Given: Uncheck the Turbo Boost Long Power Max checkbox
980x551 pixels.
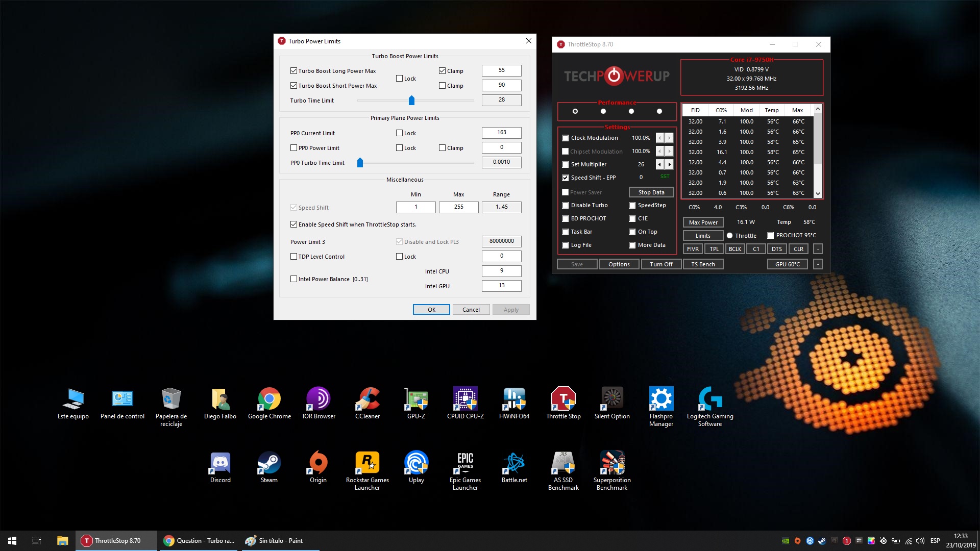Looking at the screenshot, I should [293, 71].
